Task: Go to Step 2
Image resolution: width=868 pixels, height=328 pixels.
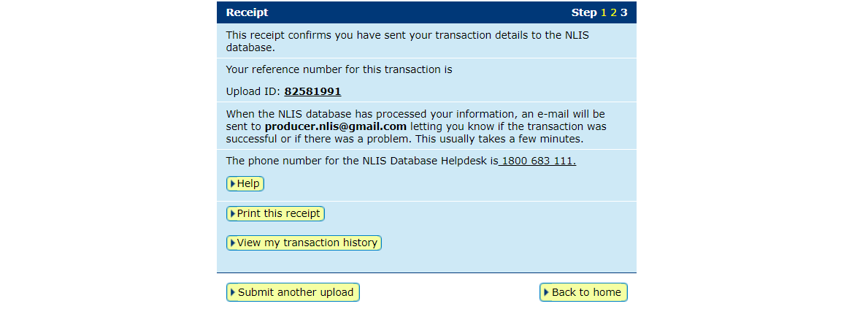Action: point(614,12)
